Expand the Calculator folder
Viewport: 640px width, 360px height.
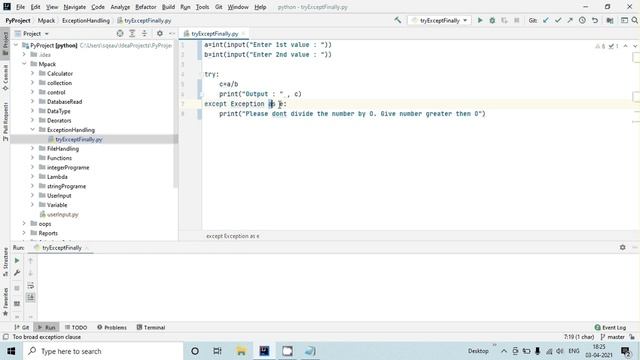click(33, 73)
